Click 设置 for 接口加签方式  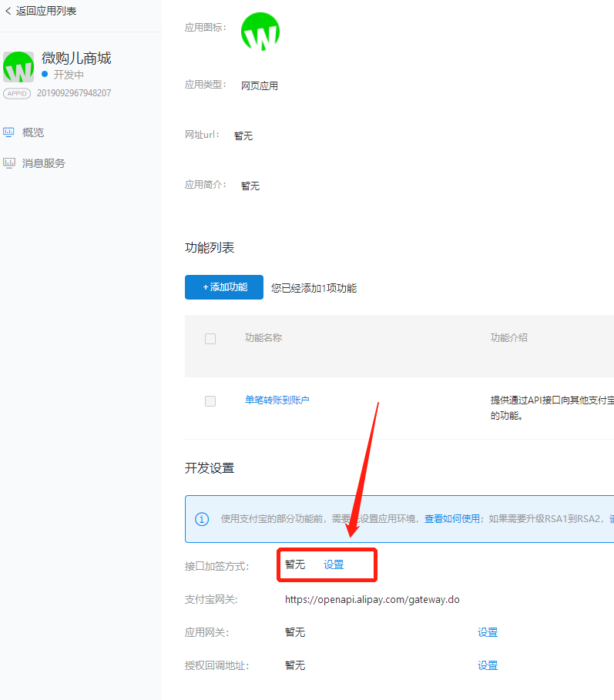pos(334,564)
